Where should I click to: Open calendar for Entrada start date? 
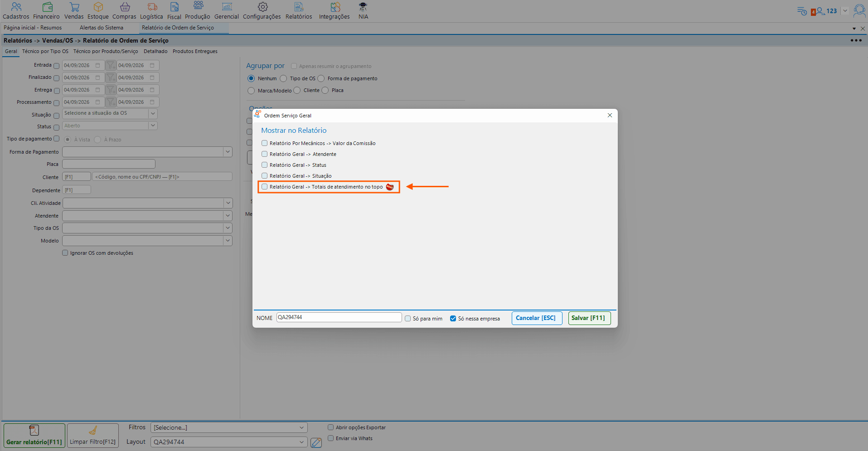pyautogui.click(x=97, y=65)
